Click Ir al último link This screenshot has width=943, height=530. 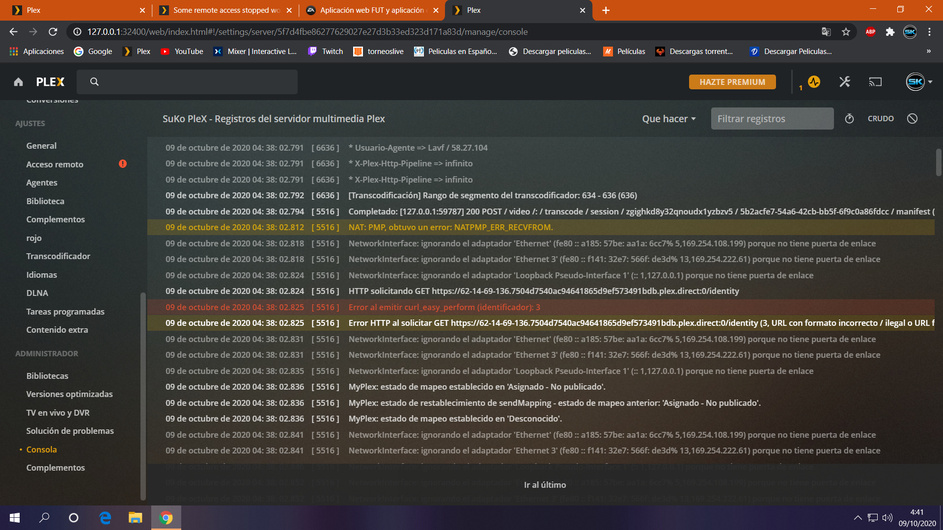[x=545, y=484]
